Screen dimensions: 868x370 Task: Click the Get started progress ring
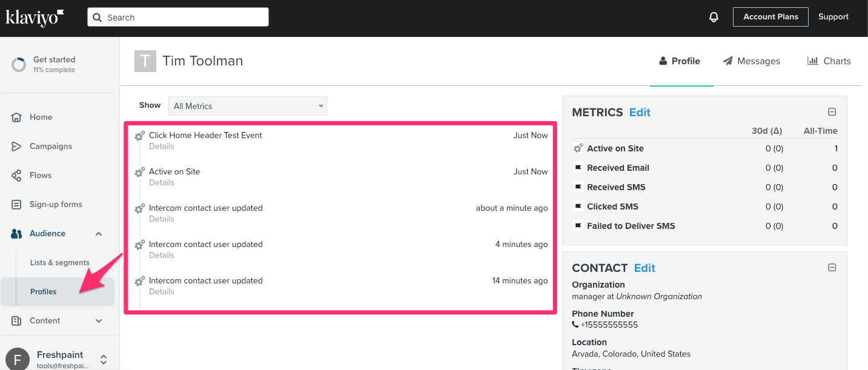(x=19, y=65)
